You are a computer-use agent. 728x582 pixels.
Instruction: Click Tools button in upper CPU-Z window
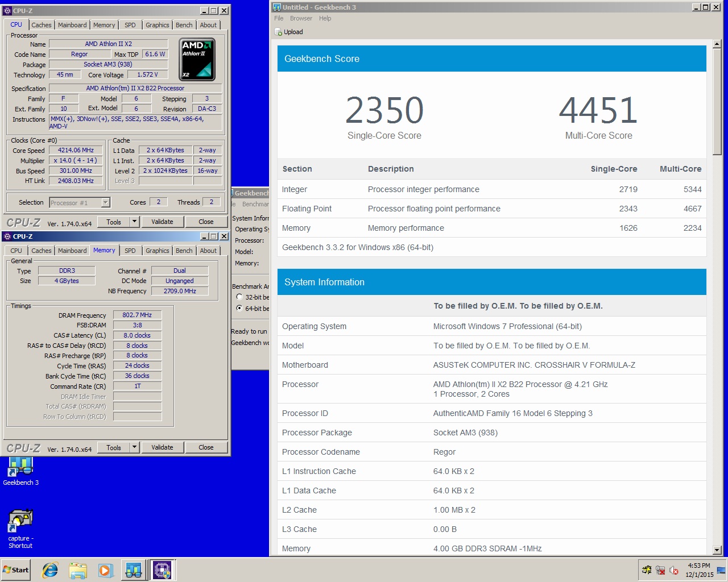[114, 222]
